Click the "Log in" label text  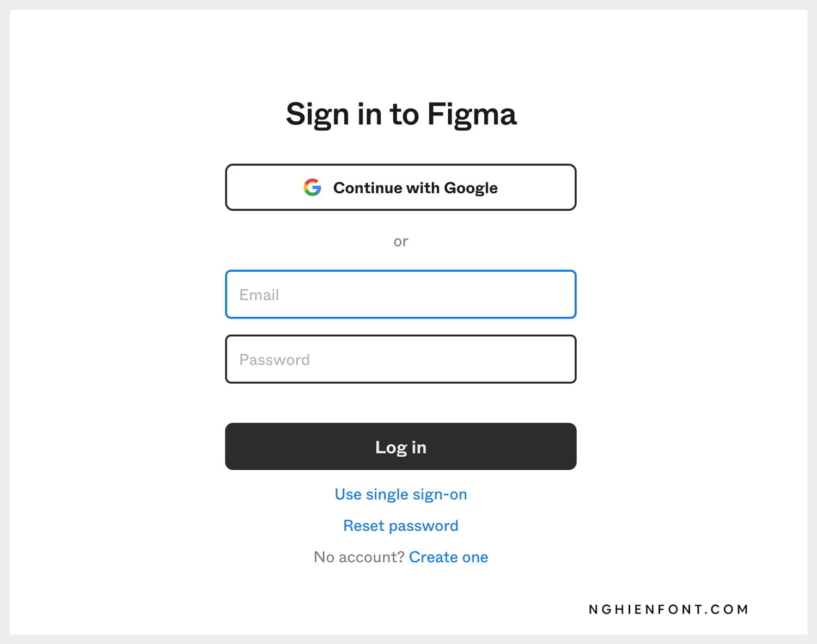tap(400, 447)
